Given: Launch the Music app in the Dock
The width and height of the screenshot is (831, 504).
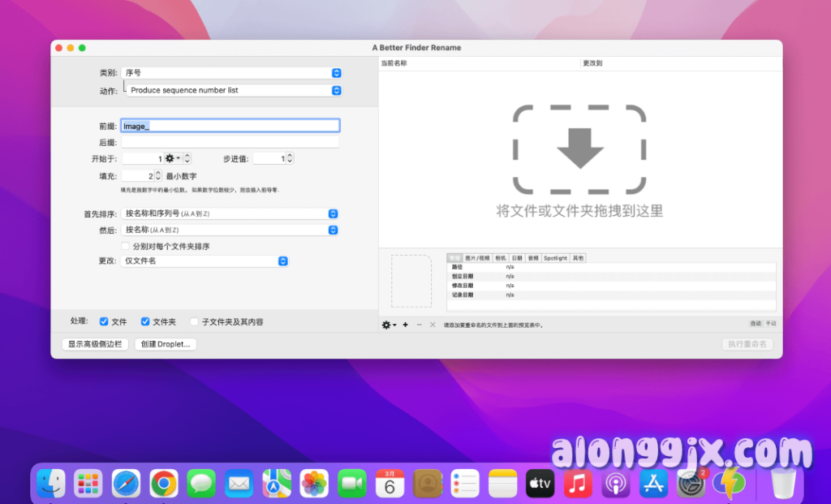Looking at the screenshot, I should (577, 485).
